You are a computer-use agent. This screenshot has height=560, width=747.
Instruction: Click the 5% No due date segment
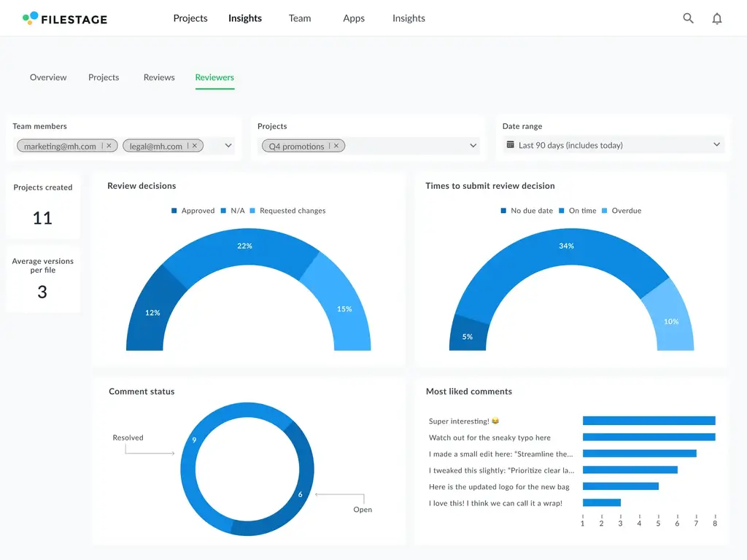click(468, 337)
